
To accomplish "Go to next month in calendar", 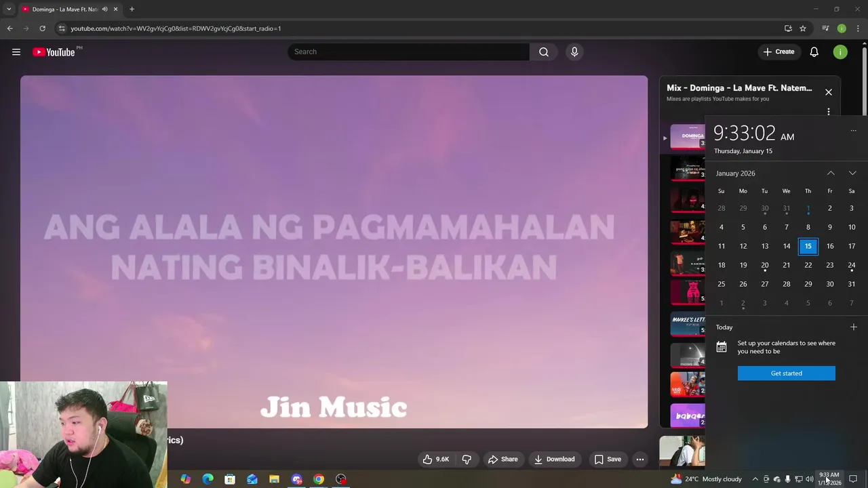I will 852,174.
